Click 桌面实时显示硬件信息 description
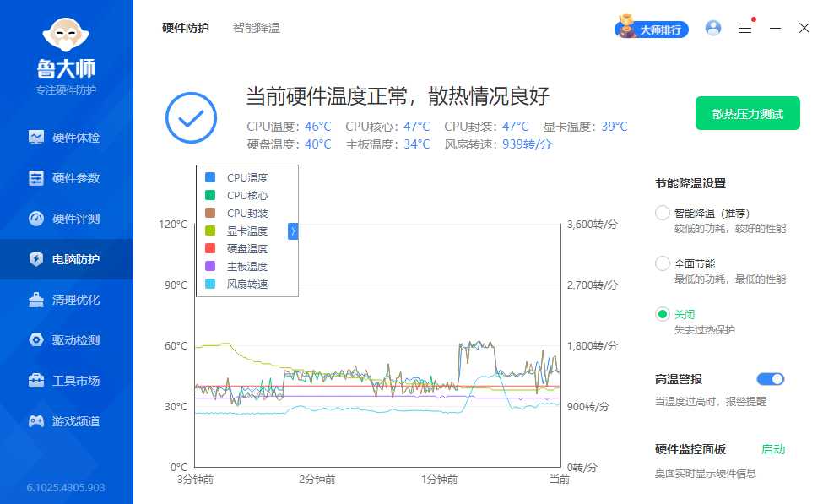The height and width of the screenshot is (504, 823). point(706,474)
